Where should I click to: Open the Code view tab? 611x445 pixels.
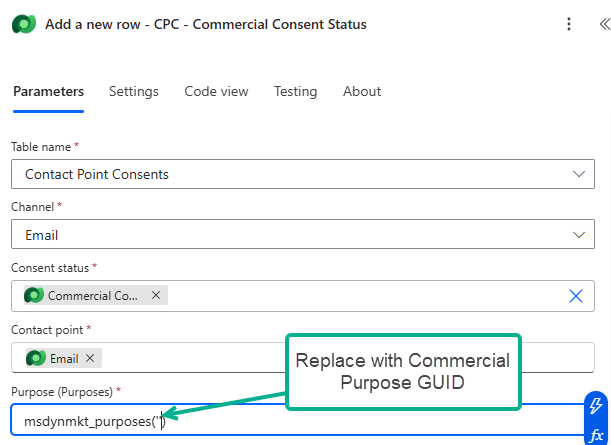point(216,91)
